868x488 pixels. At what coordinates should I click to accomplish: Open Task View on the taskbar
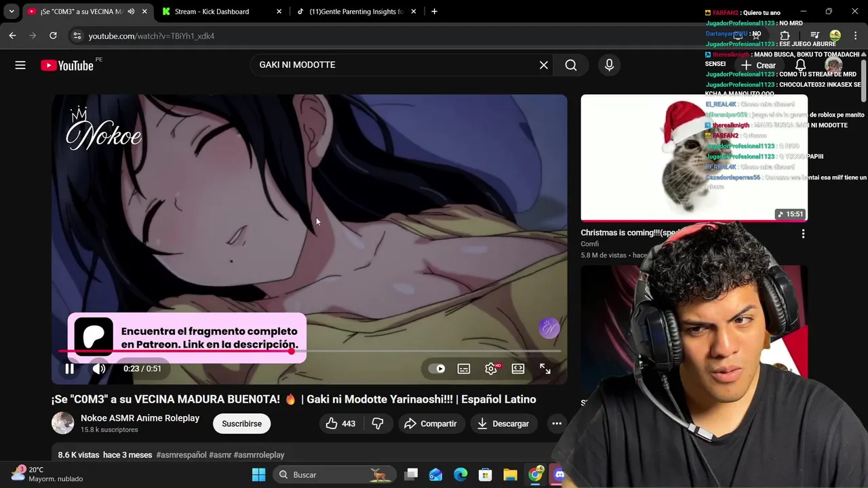click(x=412, y=474)
